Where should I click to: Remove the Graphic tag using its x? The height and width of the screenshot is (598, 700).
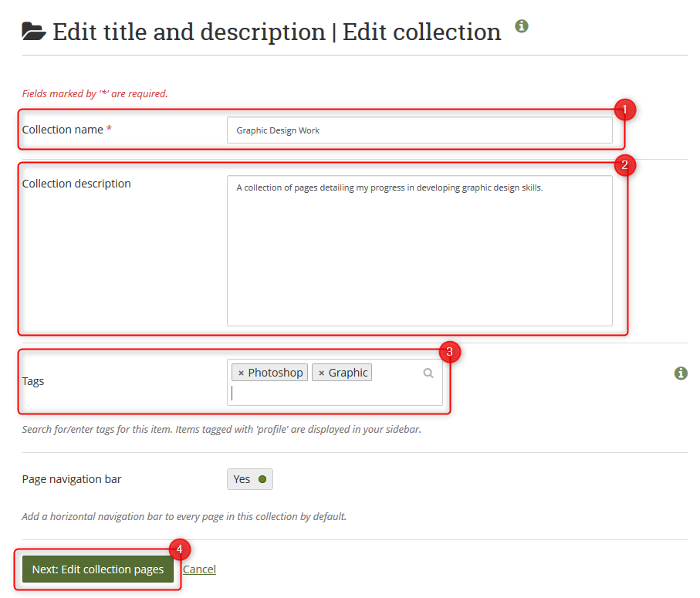(321, 373)
